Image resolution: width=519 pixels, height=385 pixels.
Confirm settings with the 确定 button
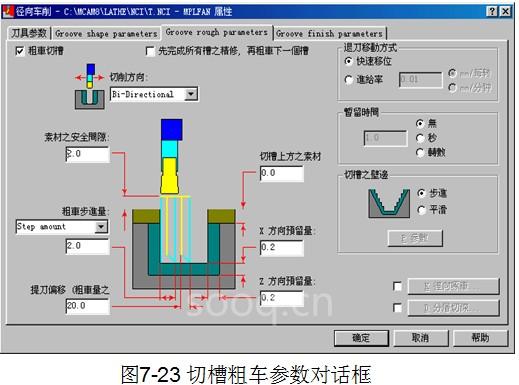click(361, 338)
